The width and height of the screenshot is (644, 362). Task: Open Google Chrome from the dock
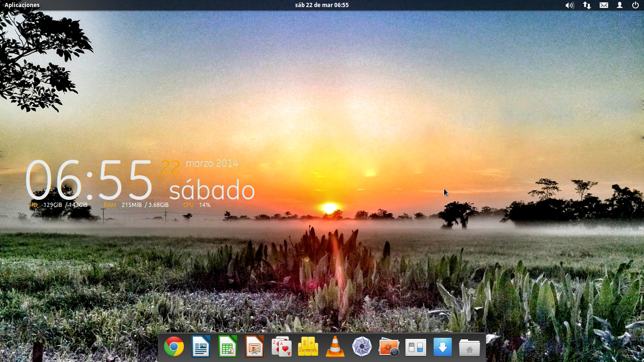174,347
